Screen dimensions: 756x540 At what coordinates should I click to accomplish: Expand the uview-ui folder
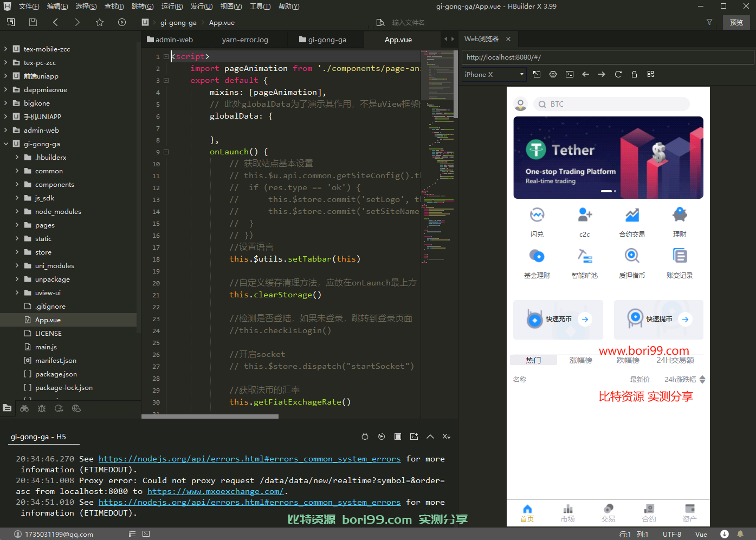pyautogui.click(x=17, y=293)
